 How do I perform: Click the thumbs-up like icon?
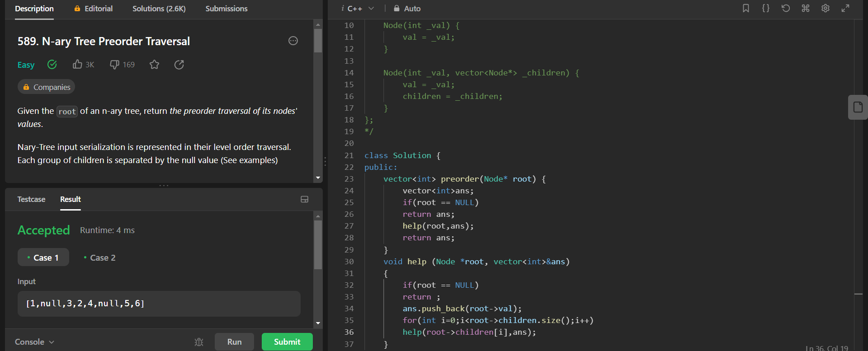[x=77, y=65]
